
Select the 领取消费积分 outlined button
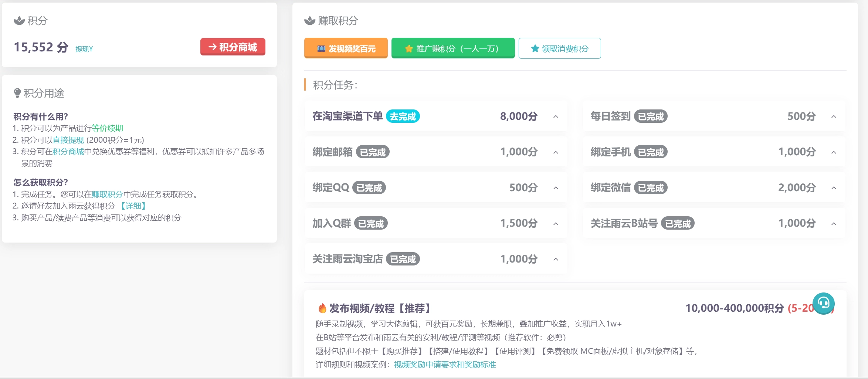coord(559,48)
